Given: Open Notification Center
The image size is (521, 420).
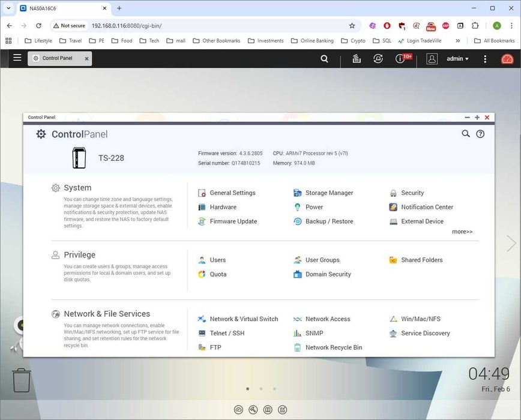Looking at the screenshot, I should 421,207.
